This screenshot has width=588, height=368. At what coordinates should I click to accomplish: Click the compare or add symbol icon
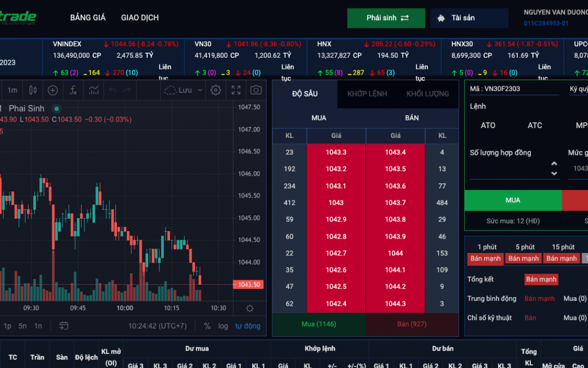(x=53, y=90)
